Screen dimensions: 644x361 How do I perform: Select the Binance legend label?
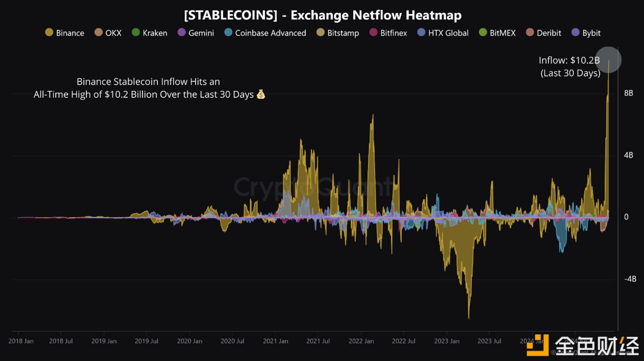pyautogui.click(x=70, y=33)
